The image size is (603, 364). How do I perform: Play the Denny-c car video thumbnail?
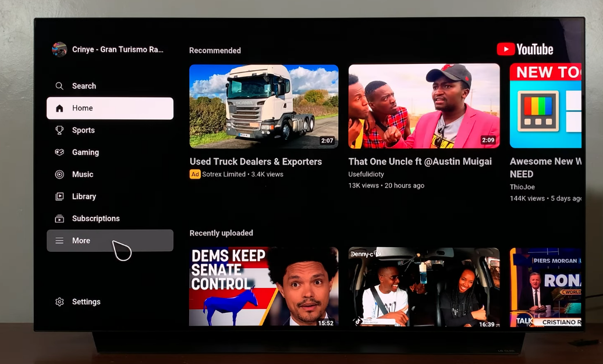(424, 287)
